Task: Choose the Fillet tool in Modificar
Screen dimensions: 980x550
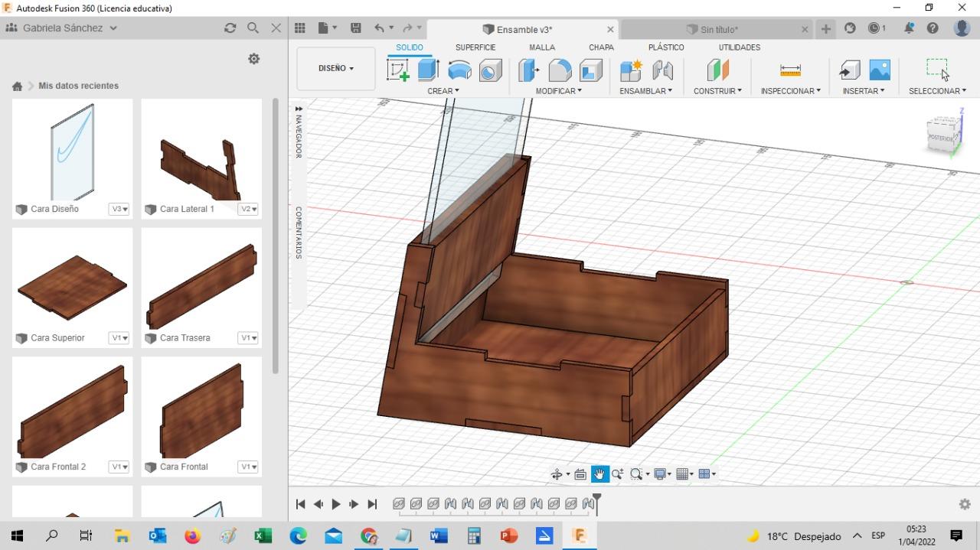Action: pos(560,70)
